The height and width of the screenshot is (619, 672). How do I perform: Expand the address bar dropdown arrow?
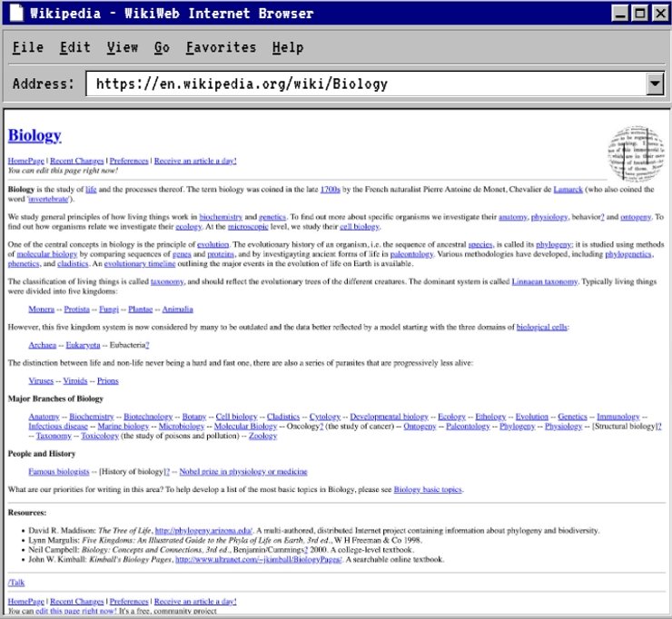654,84
